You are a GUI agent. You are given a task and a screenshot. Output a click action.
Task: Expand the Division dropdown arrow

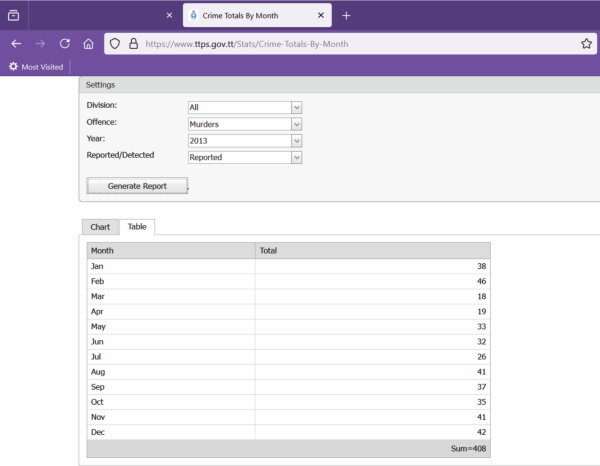pos(297,108)
